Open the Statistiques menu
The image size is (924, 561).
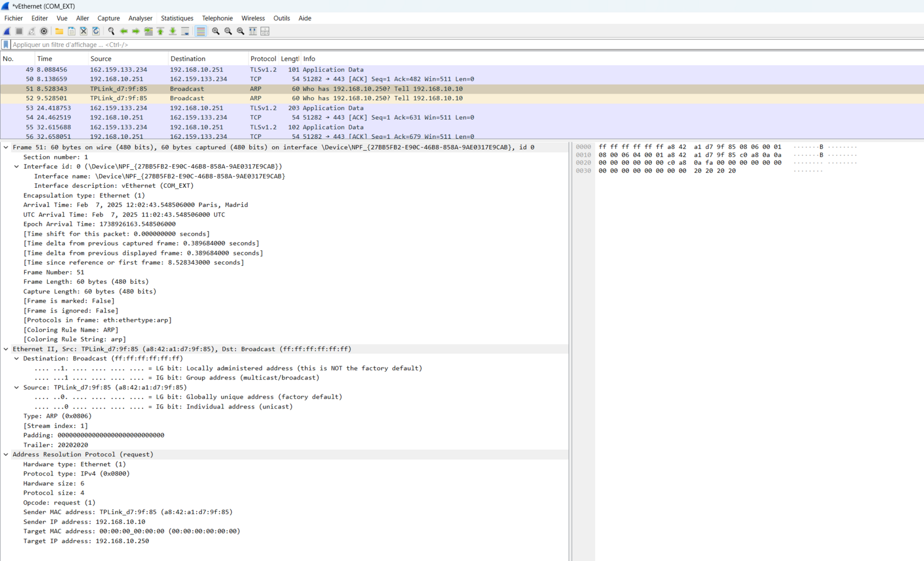[x=177, y=18]
